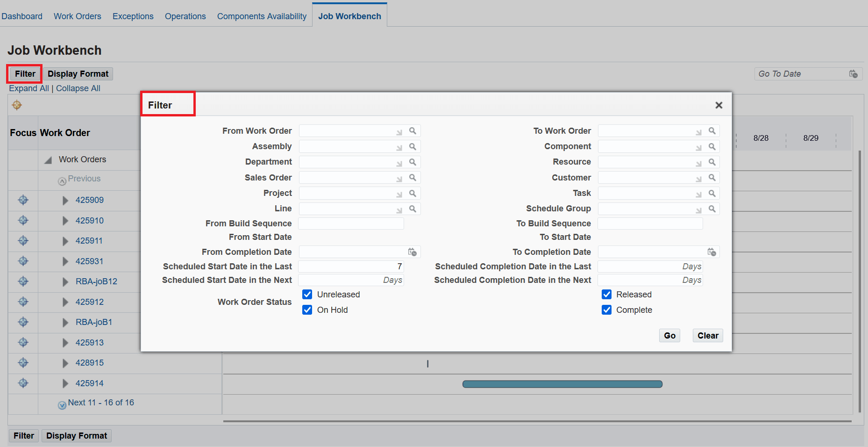Click Clear in the Filter dialog
The image size is (868, 447).
(707, 335)
